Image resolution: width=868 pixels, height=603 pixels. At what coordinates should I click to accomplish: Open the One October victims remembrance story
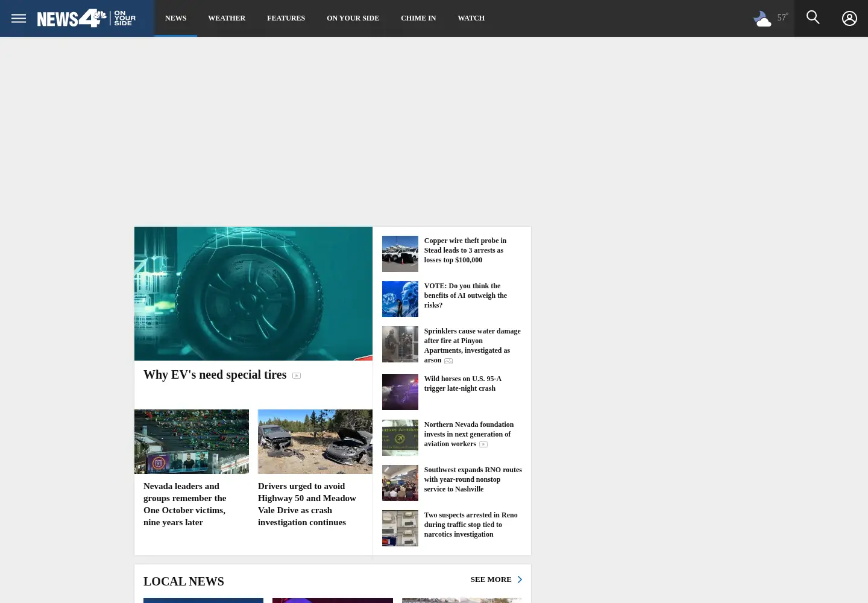(185, 504)
